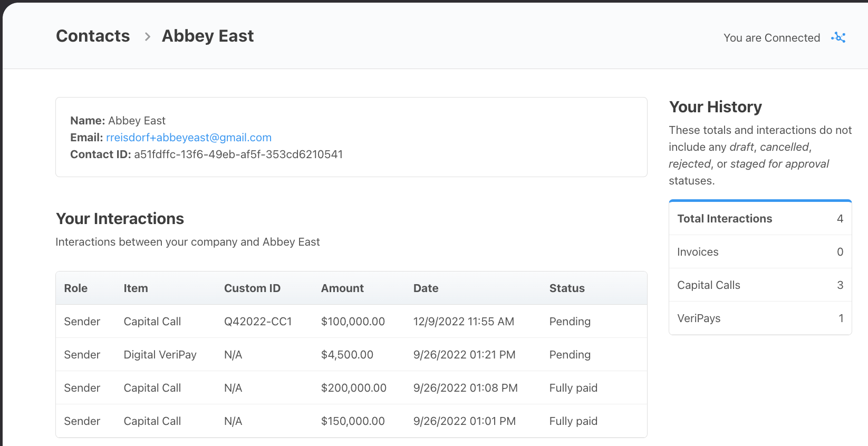Click the Role column header
Viewport: 868px width, 446px height.
tap(76, 288)
